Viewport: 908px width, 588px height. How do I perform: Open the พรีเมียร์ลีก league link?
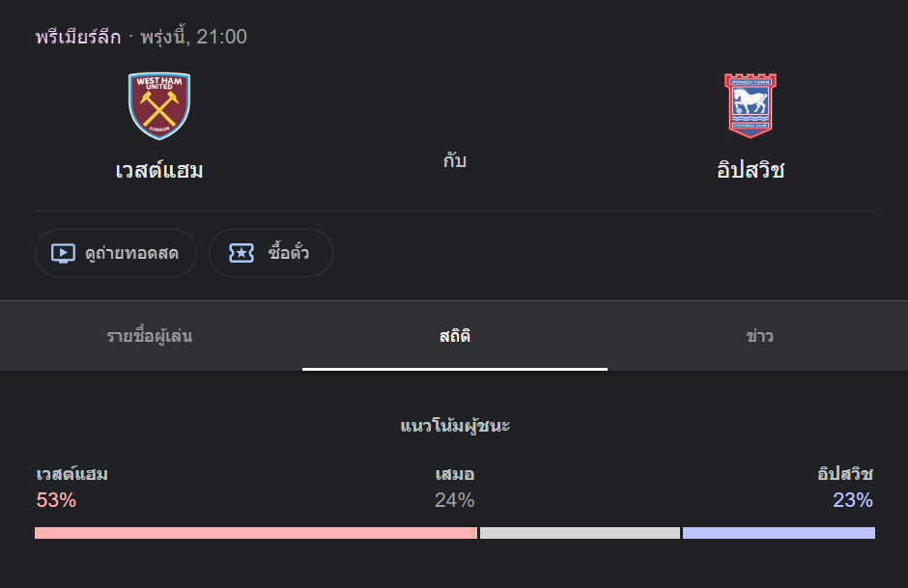(78, 37)
